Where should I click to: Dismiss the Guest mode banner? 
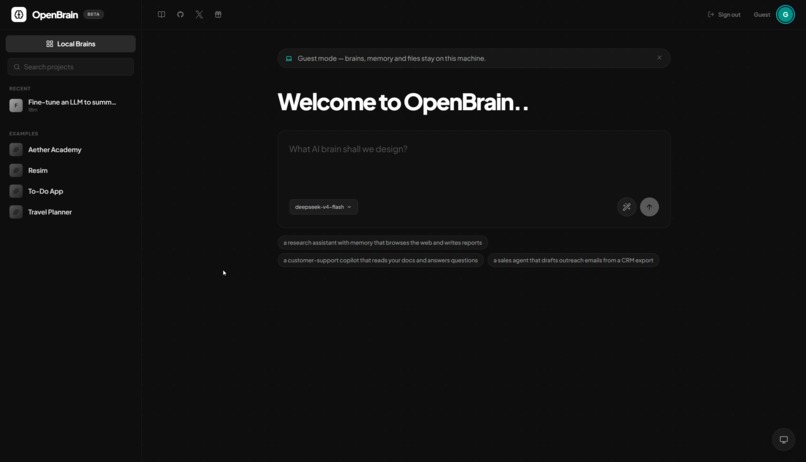pos(659,58)
